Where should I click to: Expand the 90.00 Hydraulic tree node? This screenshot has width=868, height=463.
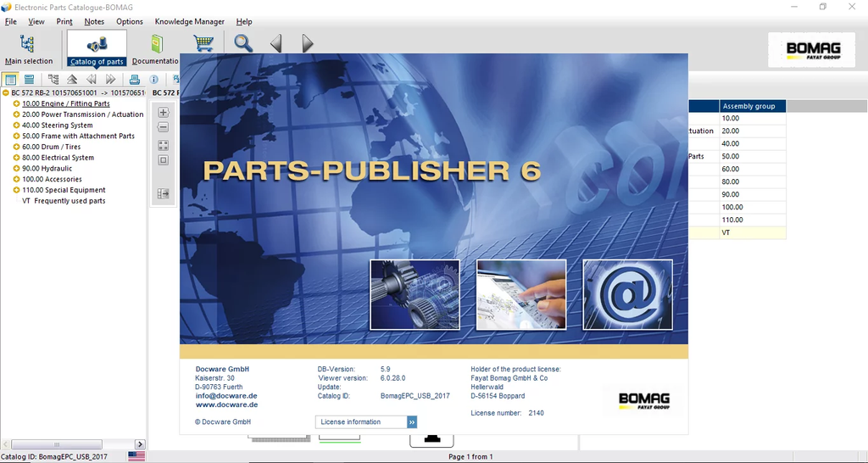16,169
